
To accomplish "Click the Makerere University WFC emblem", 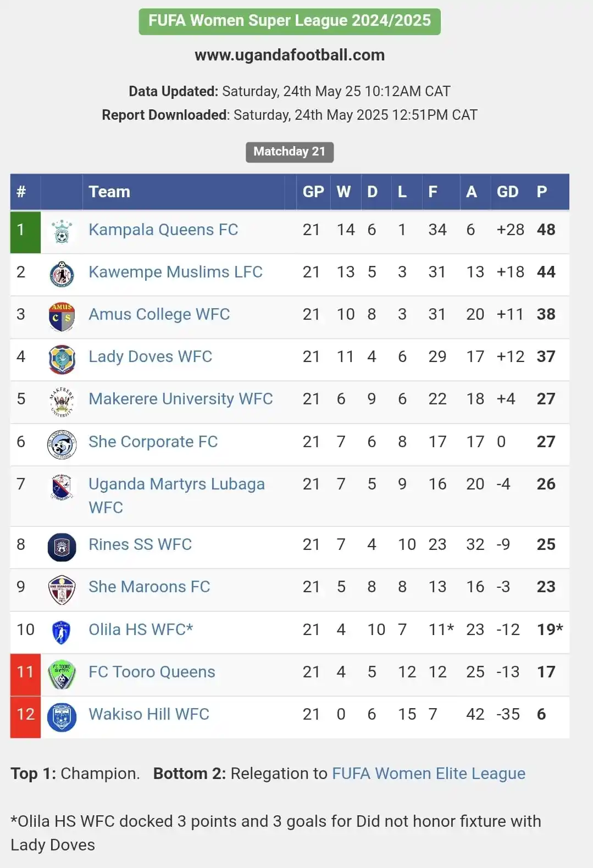I will (62, 402).
